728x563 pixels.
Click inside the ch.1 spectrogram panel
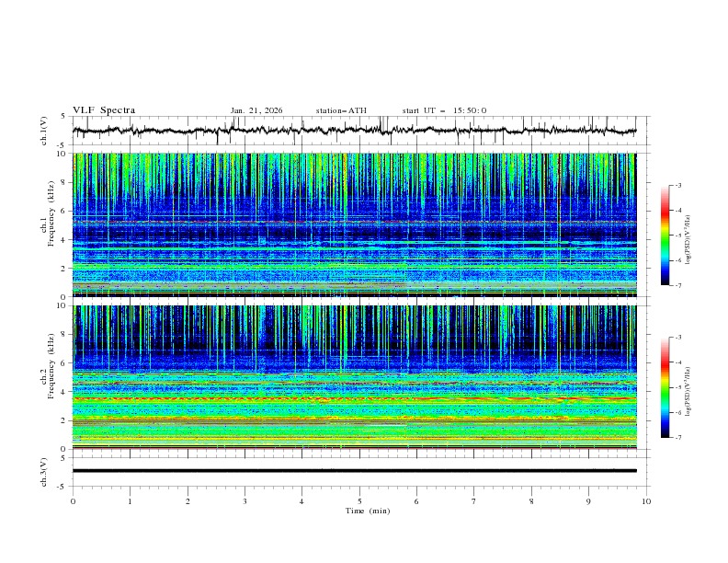coord(354,224)
